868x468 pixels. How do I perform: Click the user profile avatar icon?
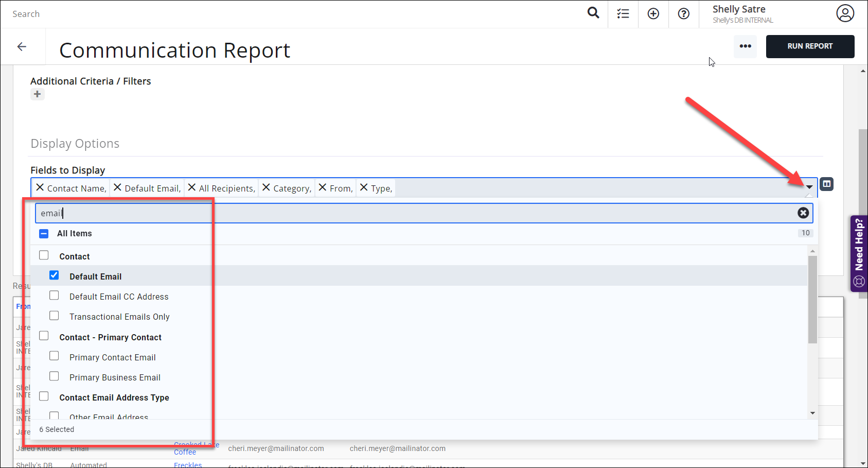click(845, 13)
